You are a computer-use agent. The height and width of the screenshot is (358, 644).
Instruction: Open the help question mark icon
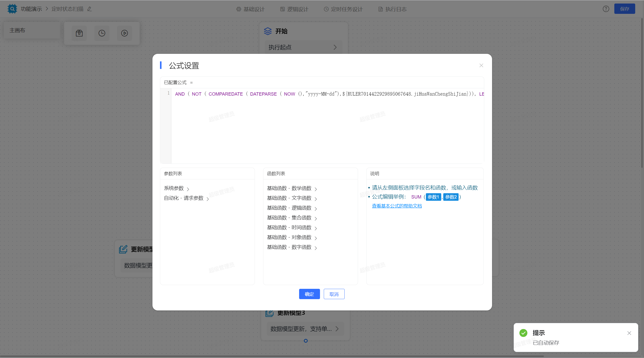coord(606,9)
